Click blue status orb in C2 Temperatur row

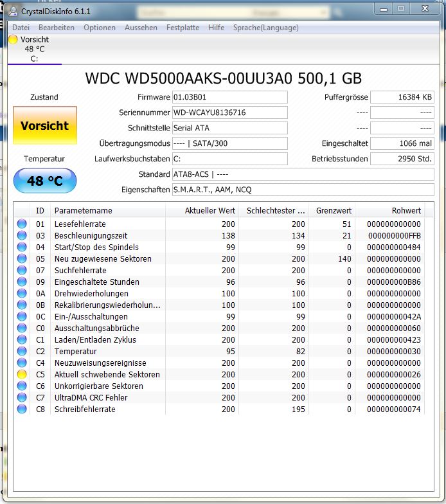click(x=22, y=351)
